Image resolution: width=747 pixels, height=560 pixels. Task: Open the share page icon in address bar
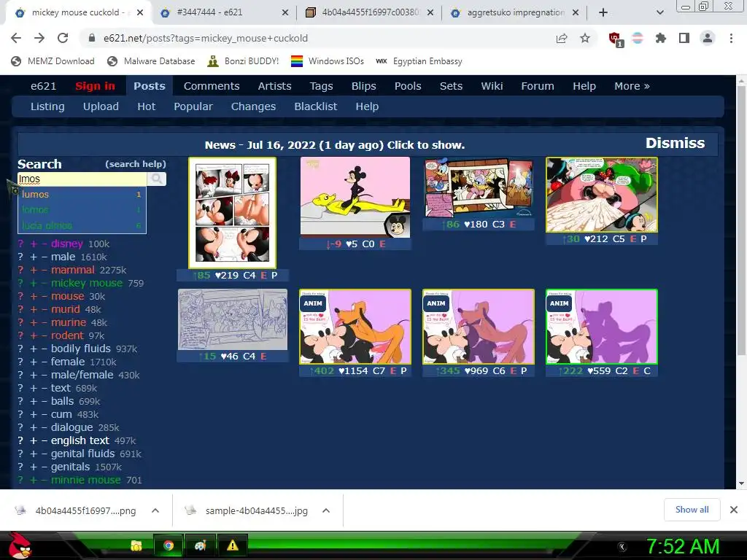[x=562, y=38]
